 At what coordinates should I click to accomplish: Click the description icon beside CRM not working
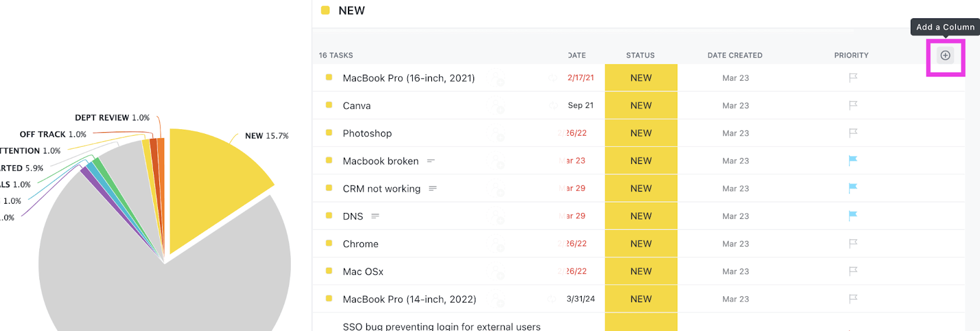click(432, 188)
